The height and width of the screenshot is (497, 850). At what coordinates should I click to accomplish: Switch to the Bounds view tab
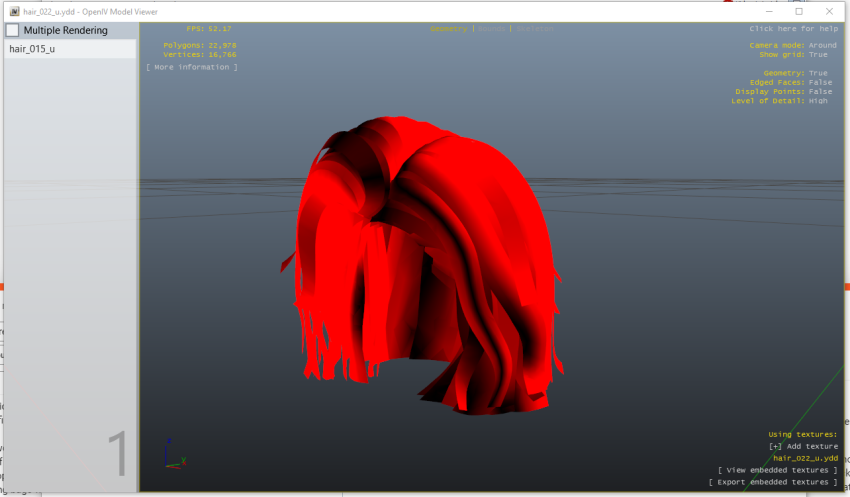tap(492, 29)
